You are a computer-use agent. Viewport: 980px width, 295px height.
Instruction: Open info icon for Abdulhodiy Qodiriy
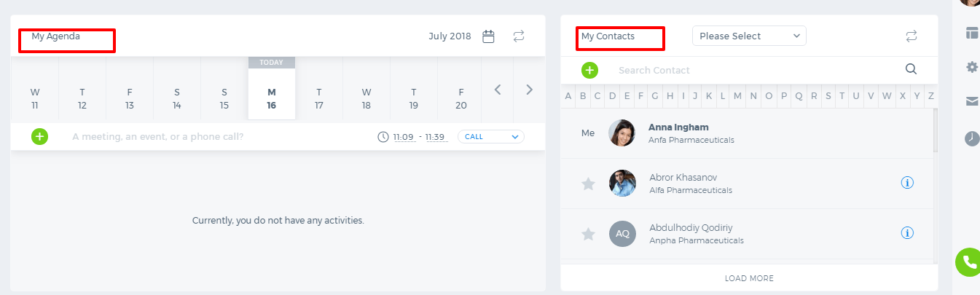[x=907, y=233]
